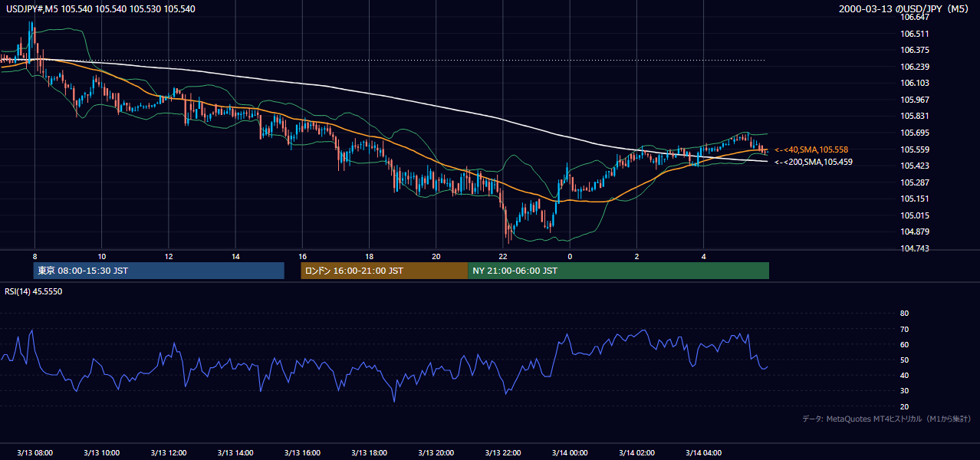
Task: Click RSI scale value 80
Action: (x=904, y=314)
